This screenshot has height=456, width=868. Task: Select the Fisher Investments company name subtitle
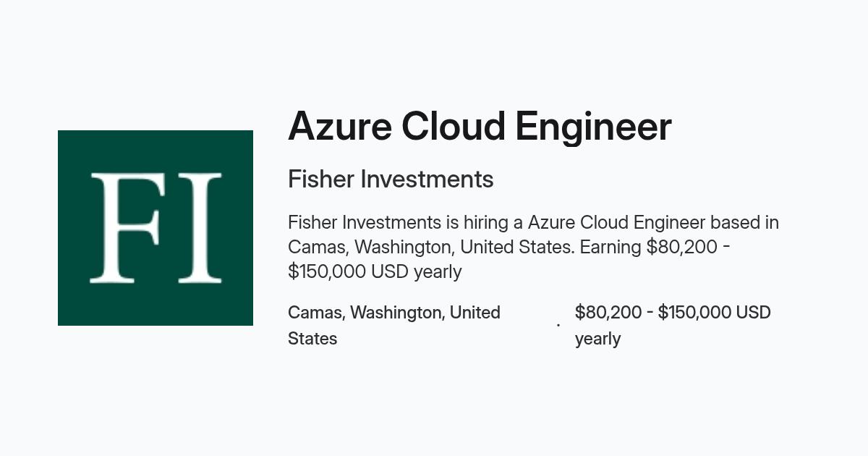tap(391, 180)
